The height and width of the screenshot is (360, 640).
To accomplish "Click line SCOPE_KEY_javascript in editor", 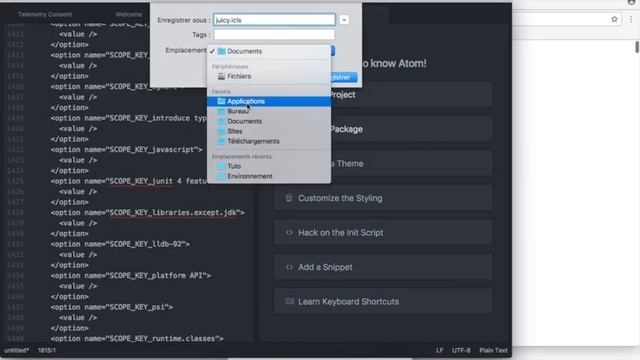I will tap(127, 150).
